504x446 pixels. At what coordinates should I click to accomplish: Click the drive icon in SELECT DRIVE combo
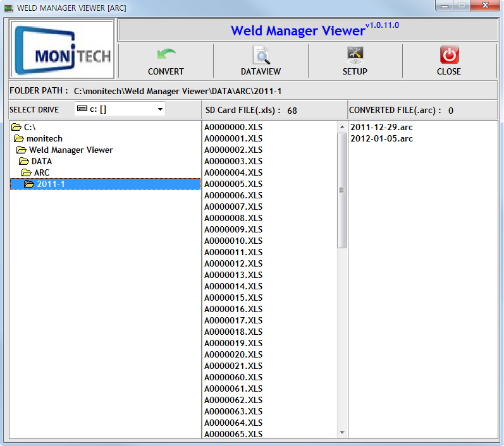(x=82, y=109)
